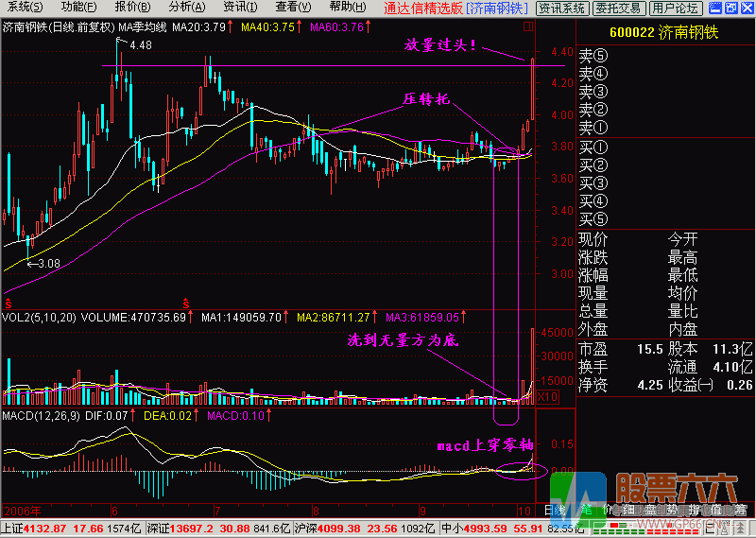Image resolution: width=756 pixels, height=538 pixels.
Task: Open the 查看(V) menu
Action: 293,8
